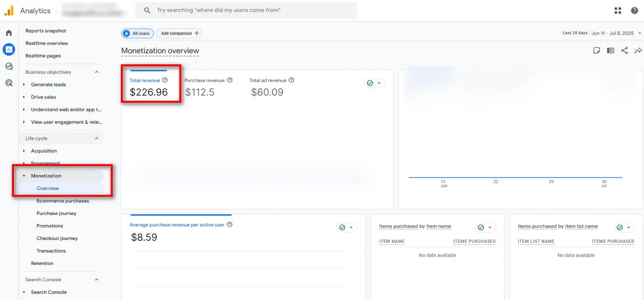Click the Add comparison button
Image resolution: width=644 pixels, height=300 pixels.
coord(179,33)
